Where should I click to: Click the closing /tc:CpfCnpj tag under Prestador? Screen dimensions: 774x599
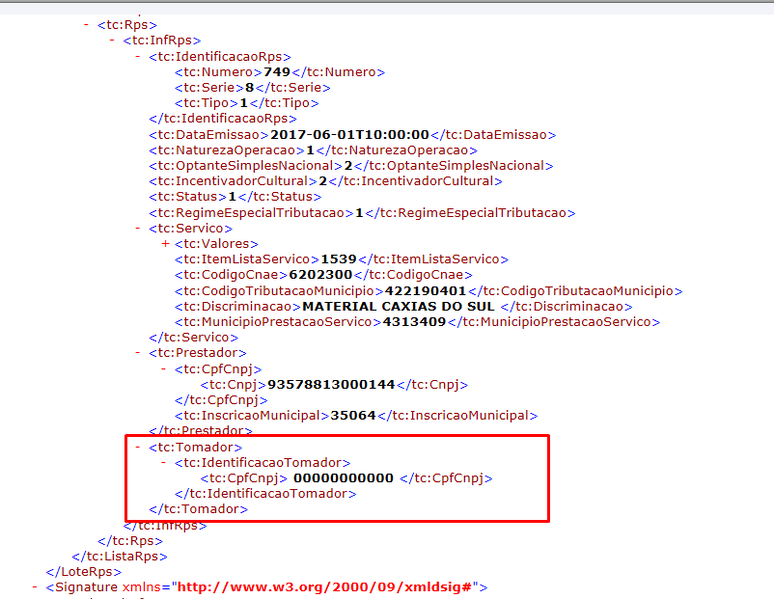pos(221,400)
